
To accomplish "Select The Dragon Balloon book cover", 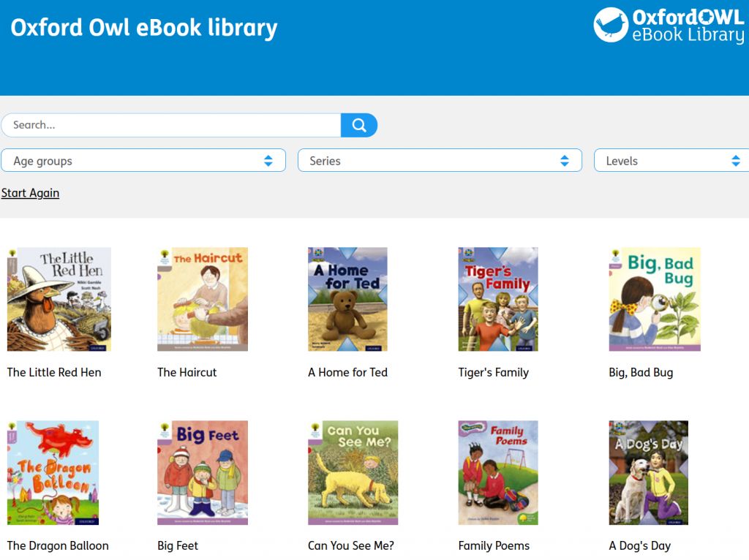I will pyautogui.click(x=53, y=472).
